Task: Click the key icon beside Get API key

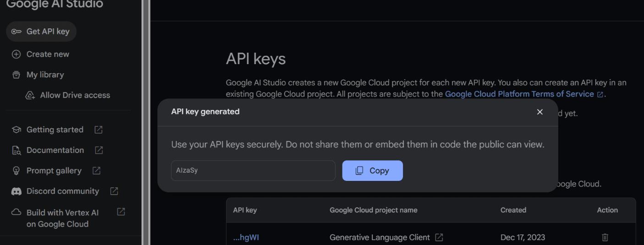Action: coord(17,32)
